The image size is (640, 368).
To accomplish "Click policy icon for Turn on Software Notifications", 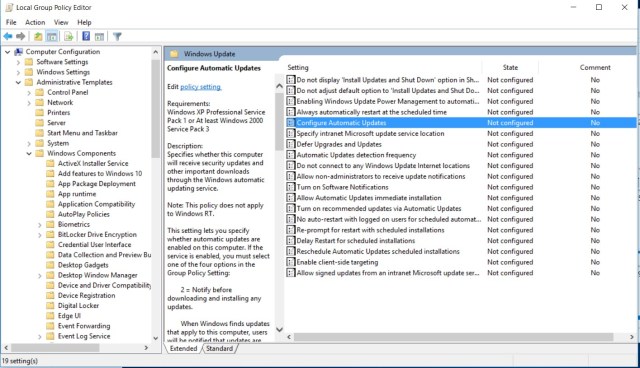I will click(291, 187).
